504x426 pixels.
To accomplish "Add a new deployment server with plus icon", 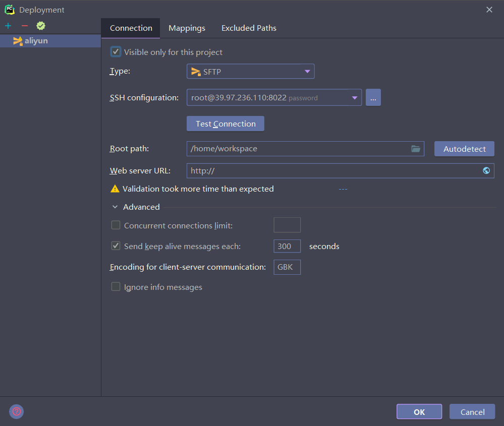I will coord(9,26).
